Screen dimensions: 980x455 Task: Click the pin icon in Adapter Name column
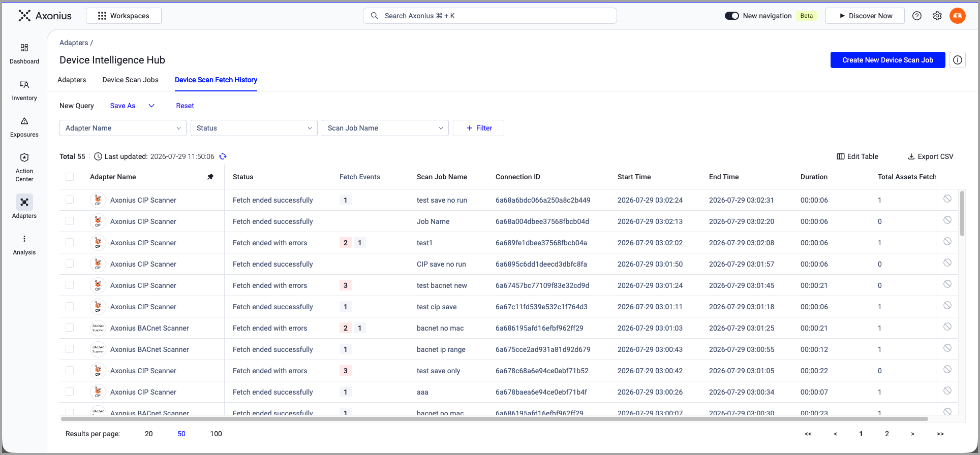pos(210,177)
